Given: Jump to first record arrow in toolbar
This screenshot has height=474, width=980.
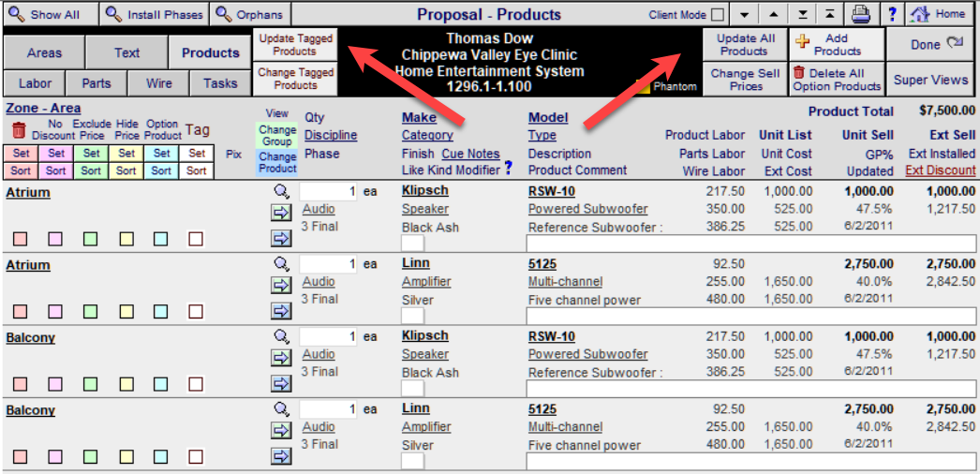Looking at the screenshot, I should click(x=829, y=14).
